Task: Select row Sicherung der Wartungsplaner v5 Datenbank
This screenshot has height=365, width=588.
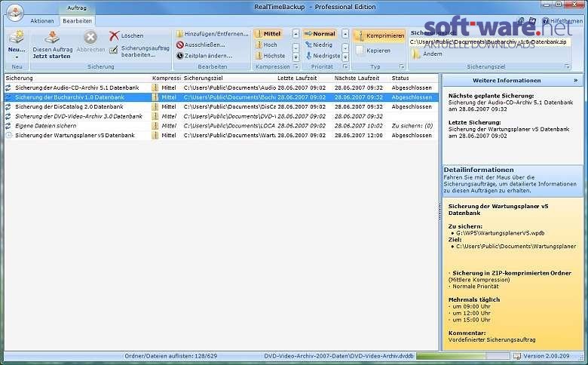Action: (x=221, y=135)
